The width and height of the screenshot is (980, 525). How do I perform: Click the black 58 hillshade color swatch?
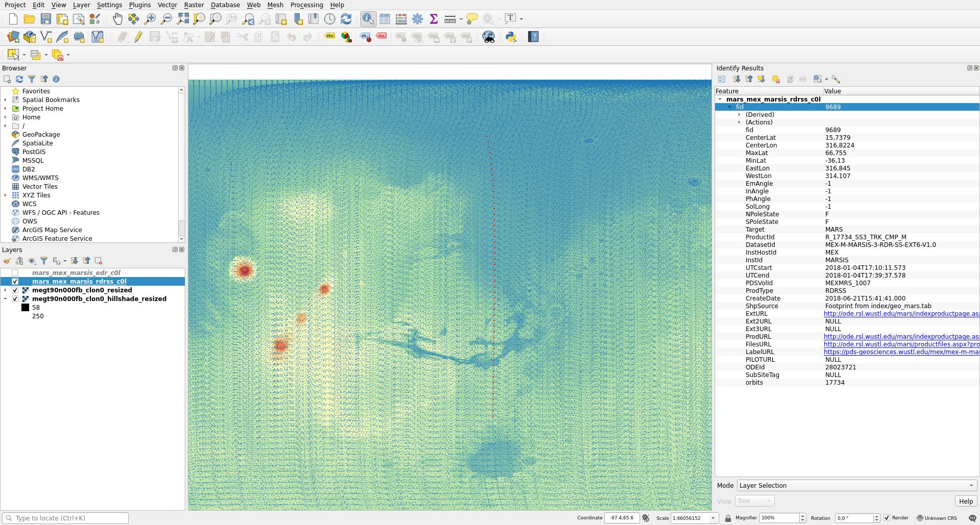click(x=25, y=308)
